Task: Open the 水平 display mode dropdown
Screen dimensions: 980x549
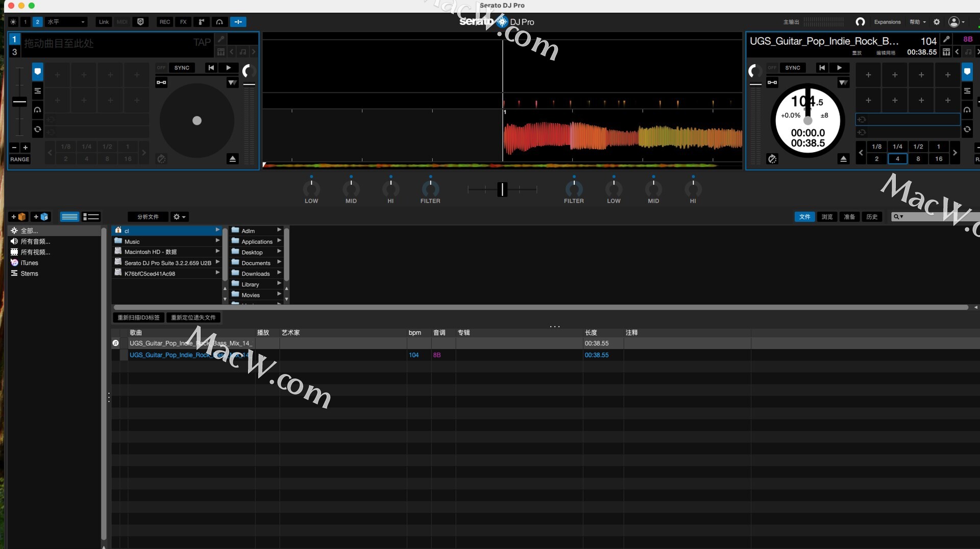Action: pyautogui.click(x=66, y=22)
